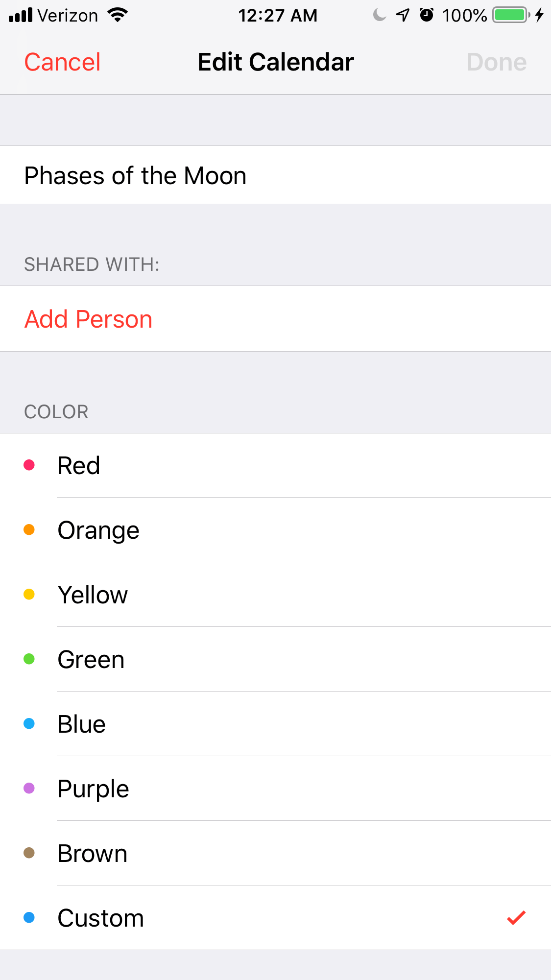Tap the blue color dot
Viewport: 551px width, 980px height.
pyautogui.click(x=29, y=724)
